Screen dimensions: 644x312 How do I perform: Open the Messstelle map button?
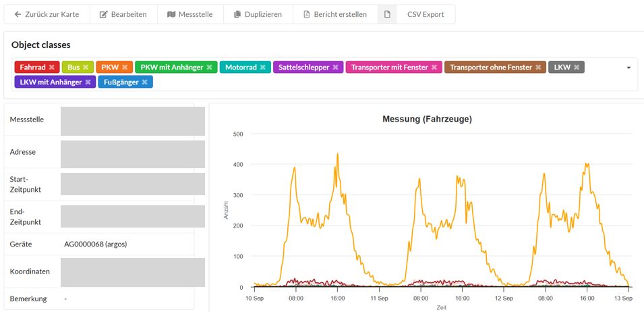click(x=191, y=14)
